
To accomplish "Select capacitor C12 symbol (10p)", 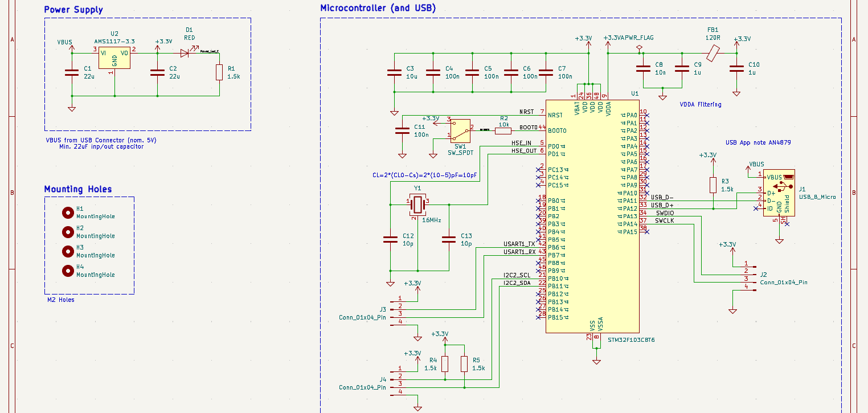I will click(390, 240).
